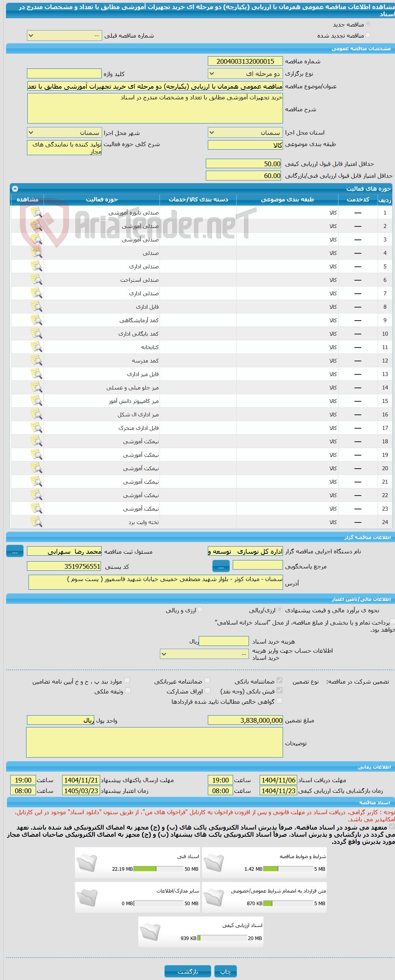Click کد پستی field
The height and width of the screenshot is (980, 395).
click(64, 566)
